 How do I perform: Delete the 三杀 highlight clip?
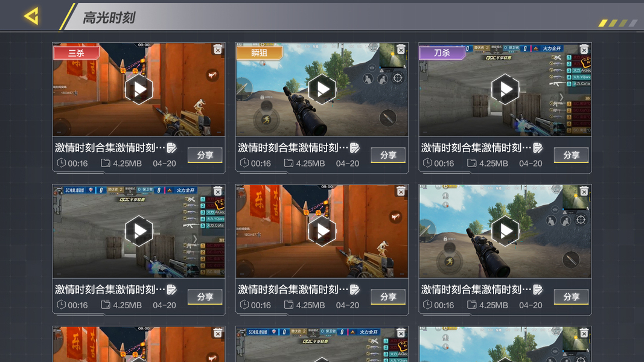218,49
